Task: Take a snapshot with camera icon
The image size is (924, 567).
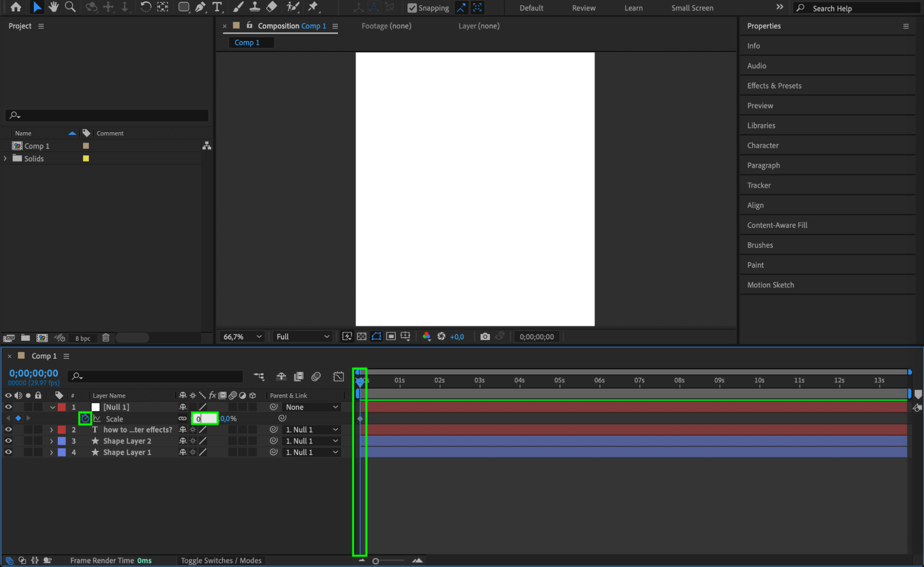Action: (x=485, y=336)
